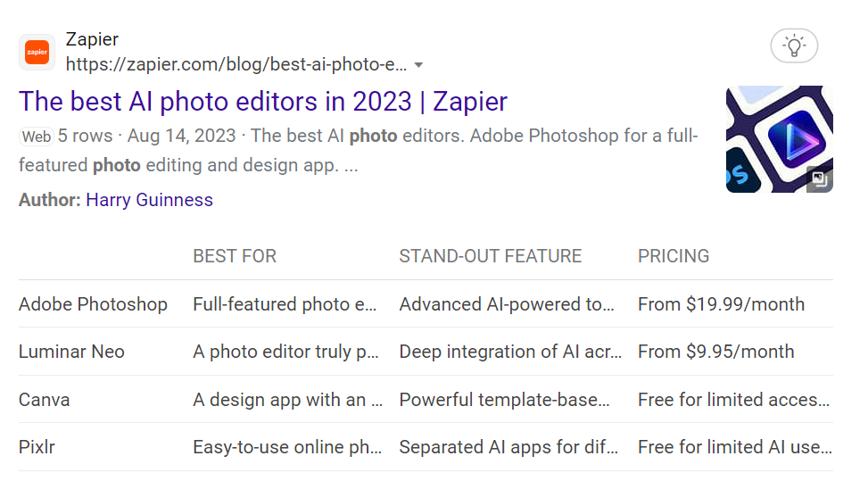Select the Luminar Neo row name
This screenshot has height=481, width=868.
pyautogui.click(x=71, y=352)
